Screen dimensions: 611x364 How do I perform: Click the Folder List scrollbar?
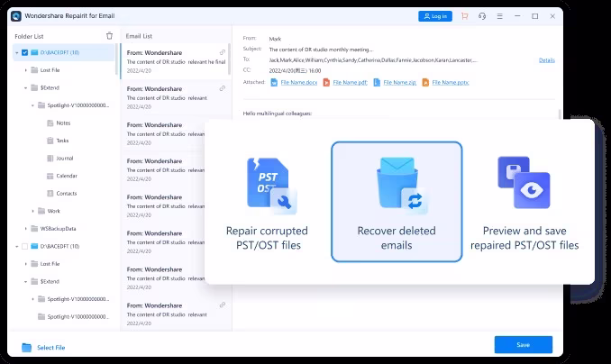[116, 59]
